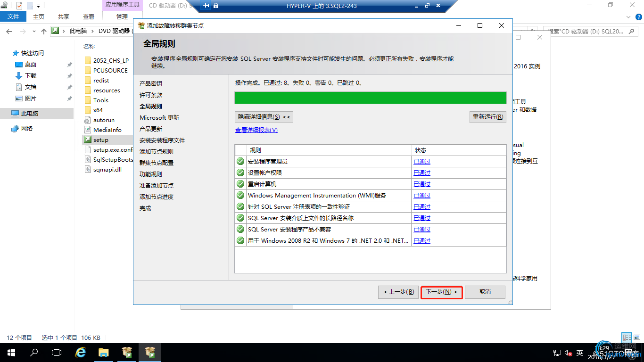
Task: Open taskbar search
Action: click(34, 353)
